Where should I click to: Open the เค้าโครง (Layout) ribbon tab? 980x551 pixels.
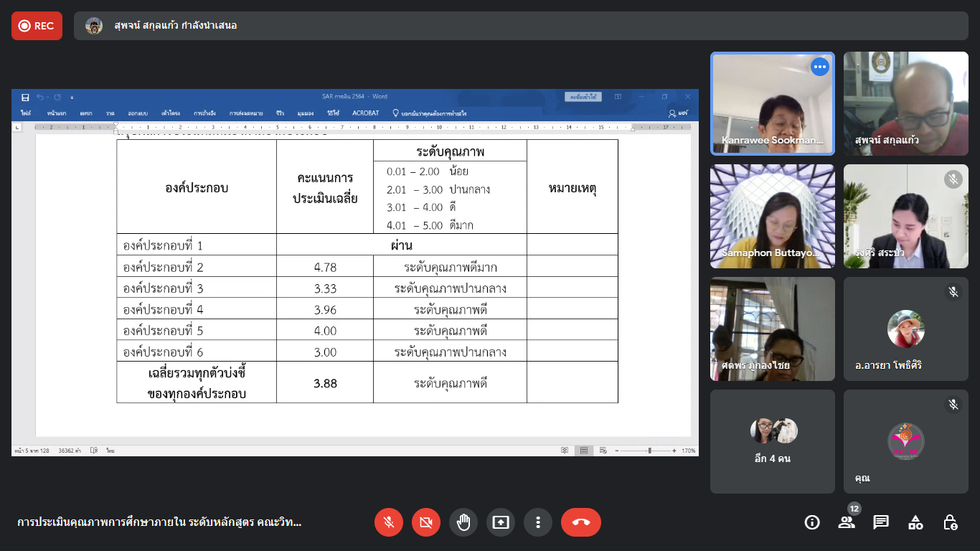coord(171,113)
